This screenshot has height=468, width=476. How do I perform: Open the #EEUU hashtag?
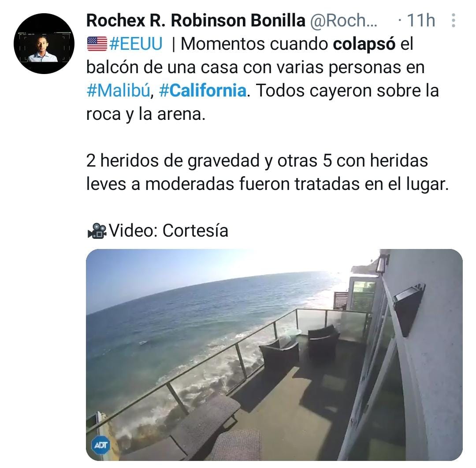coord(136,44)
